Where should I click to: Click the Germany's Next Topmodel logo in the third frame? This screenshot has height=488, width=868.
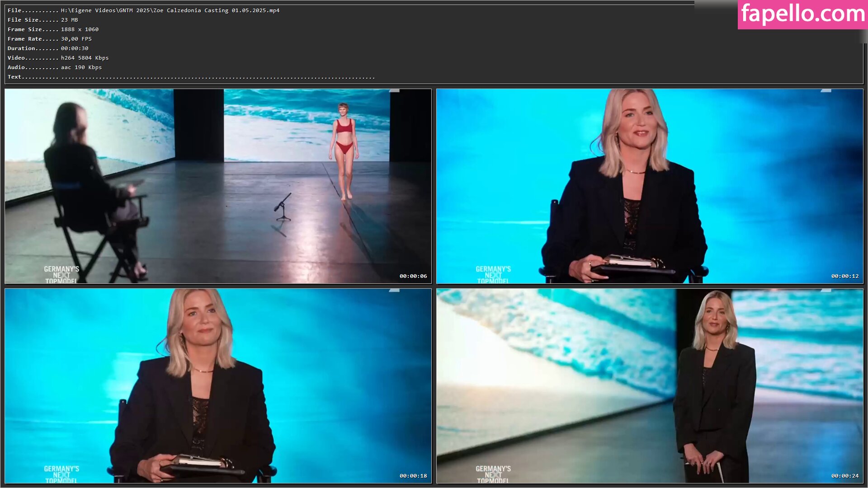(61, 474)
